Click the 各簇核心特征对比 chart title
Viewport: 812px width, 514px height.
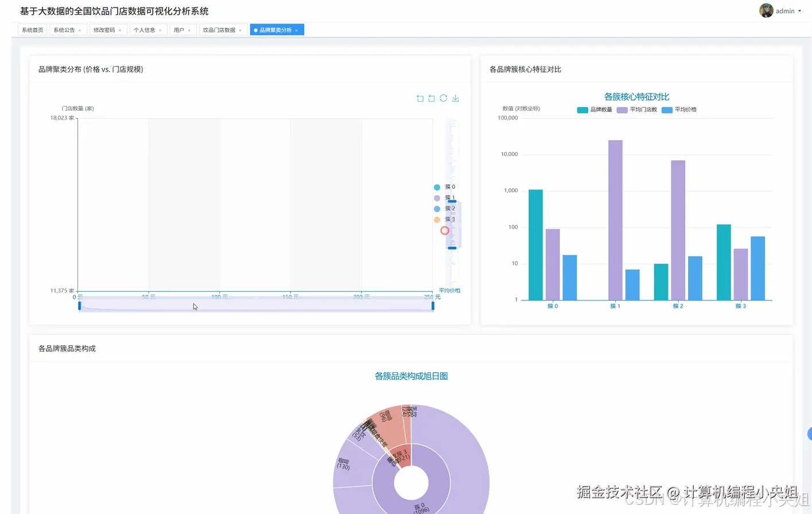[636, 97]
